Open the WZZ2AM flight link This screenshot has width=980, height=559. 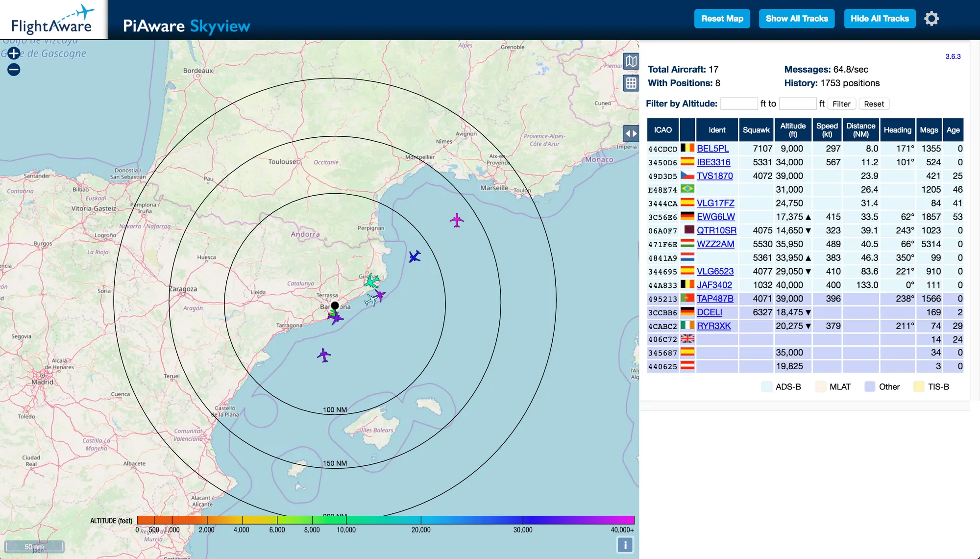click(715, 244)
